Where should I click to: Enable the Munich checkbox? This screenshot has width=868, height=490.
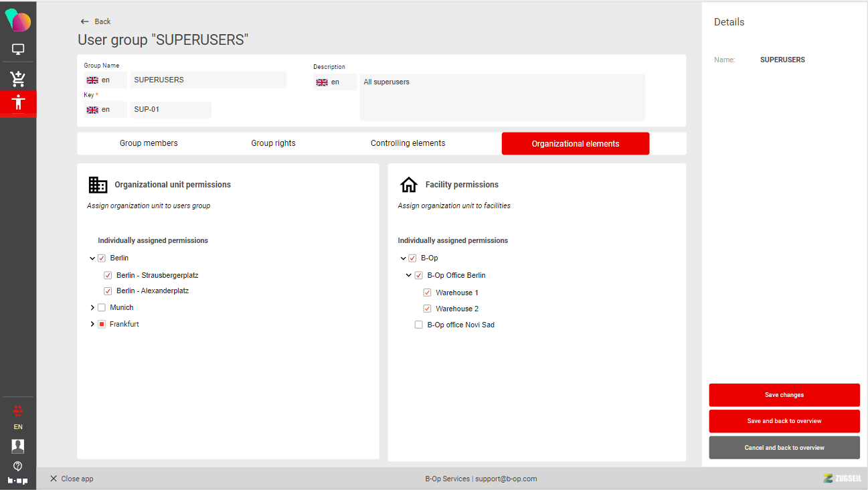[x=102, y=308]
